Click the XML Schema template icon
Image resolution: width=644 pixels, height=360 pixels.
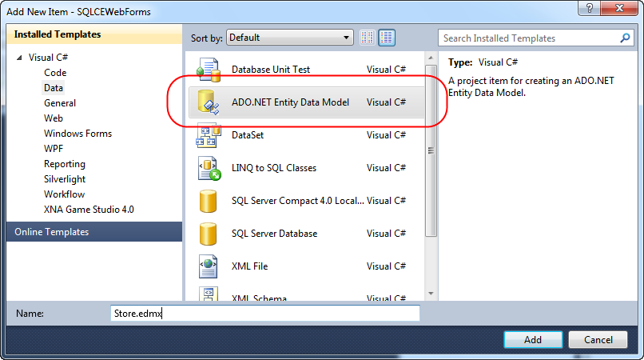pyautogui.click(x=209, y=294)
